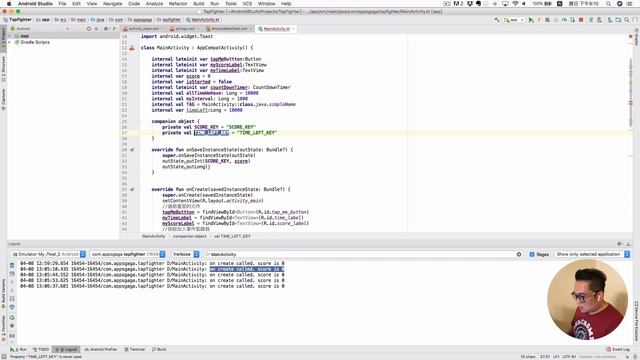Viewport: 640px width, 360px height.
Task: Switch to the activity_main.xml editor tab
Action: point(143,29)
